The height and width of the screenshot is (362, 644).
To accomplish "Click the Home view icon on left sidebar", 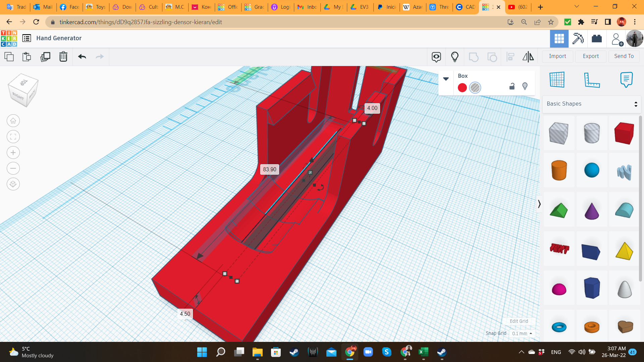I will tap(13, 121).
